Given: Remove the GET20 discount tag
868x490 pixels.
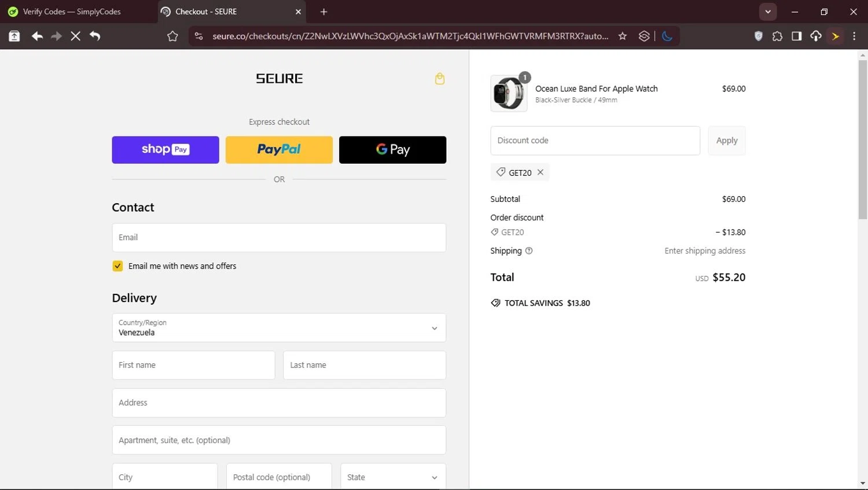Looking at the screenshot, I should [x=540, y=172].
